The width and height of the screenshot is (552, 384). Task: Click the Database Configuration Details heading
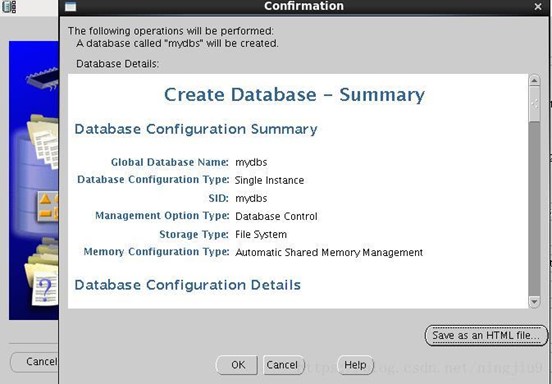click(188, 285)
